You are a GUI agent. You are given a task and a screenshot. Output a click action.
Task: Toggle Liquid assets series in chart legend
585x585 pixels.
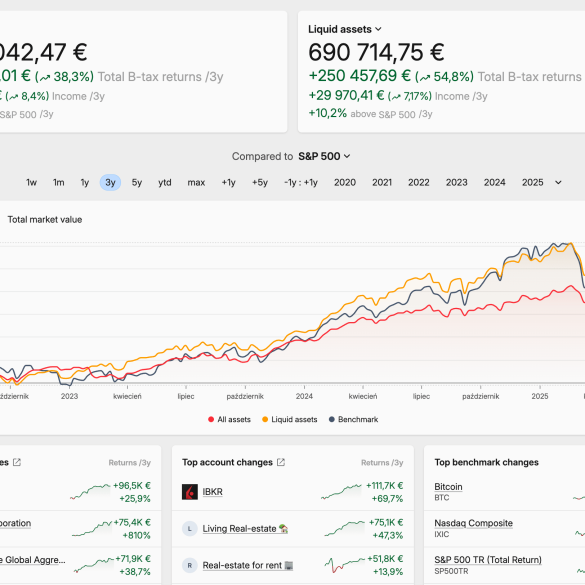click(290, 419)
